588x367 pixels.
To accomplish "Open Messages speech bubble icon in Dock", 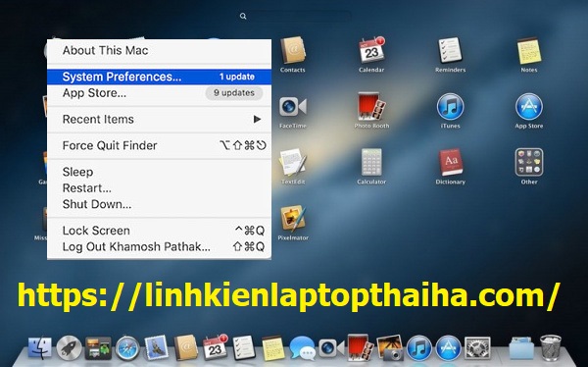I will point(302,348).
